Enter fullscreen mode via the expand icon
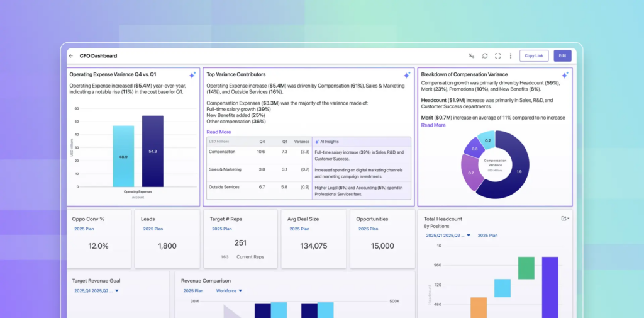644x318 pixels. (497, 56)
